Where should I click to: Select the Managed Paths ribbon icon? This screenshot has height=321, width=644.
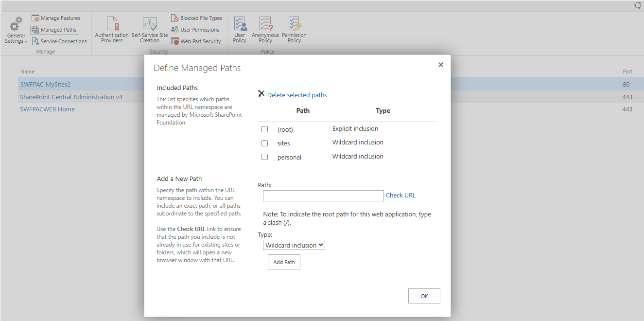pyautogui.click(x=35, y=30)
